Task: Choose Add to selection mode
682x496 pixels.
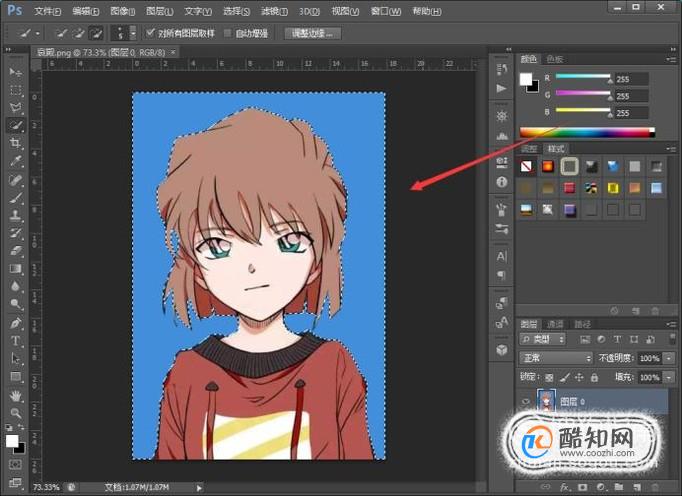Action: [x=79, y=33]
